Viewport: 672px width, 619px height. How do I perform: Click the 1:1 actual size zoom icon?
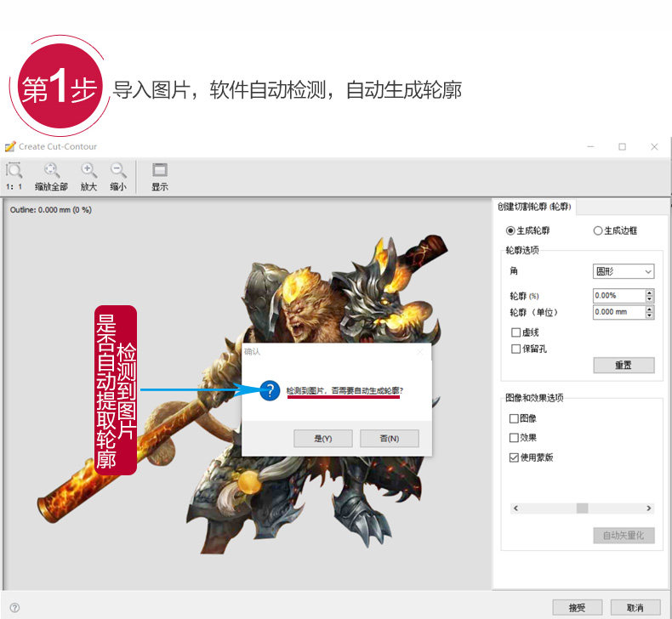(14, 171)
